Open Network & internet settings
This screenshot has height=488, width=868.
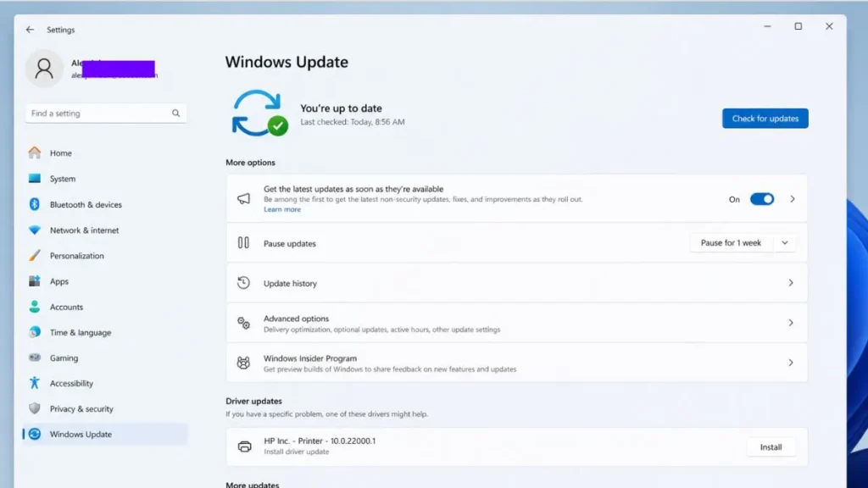click(85, 230)
